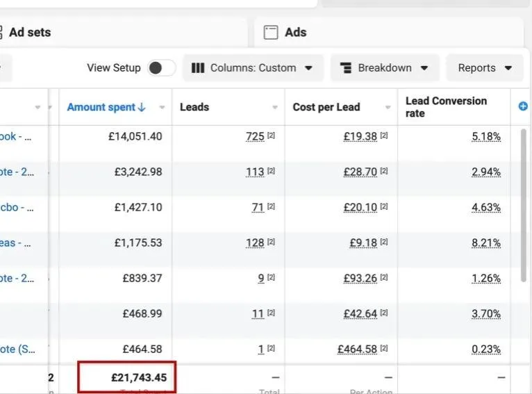Screen dimensions: 532x394
Task: Click footnote marker beside 128 leads
Action: click(x=272, y=243)
